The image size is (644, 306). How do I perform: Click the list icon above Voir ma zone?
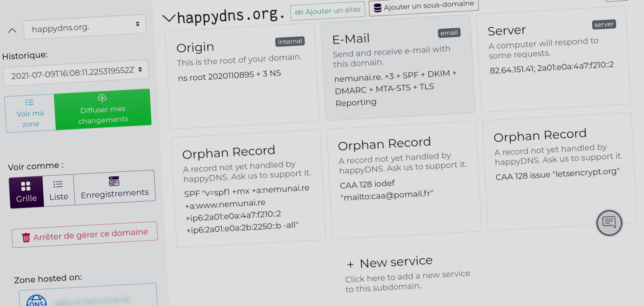[x=29, y=102]
